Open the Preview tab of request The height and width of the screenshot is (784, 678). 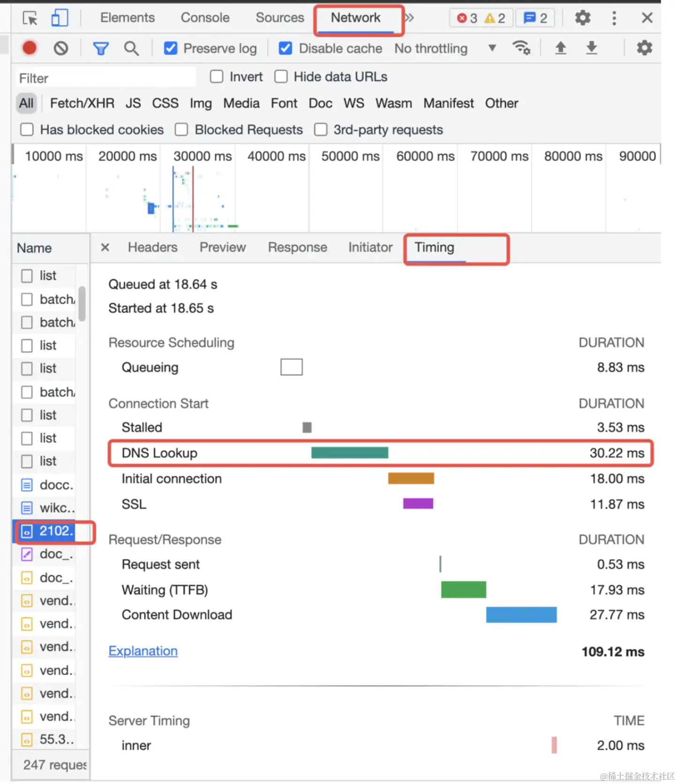[223, 247]
